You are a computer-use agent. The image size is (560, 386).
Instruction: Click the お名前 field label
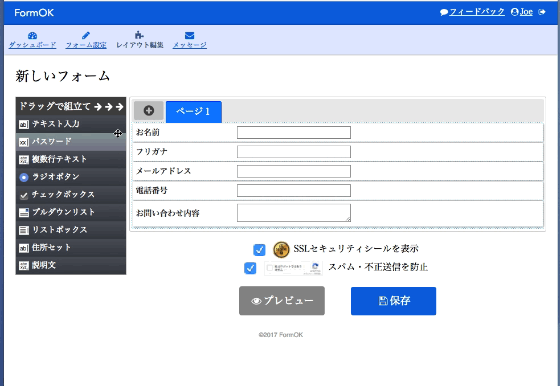[x=148, y=132]
